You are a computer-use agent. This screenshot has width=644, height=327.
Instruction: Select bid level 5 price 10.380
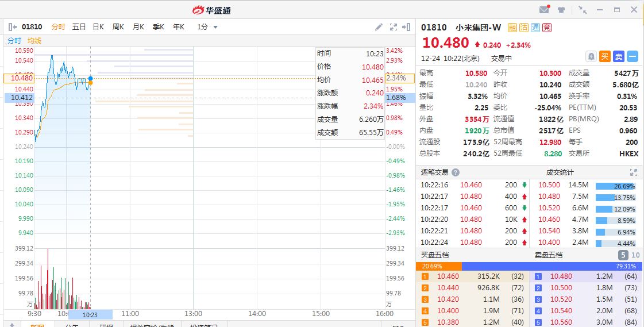448,322
